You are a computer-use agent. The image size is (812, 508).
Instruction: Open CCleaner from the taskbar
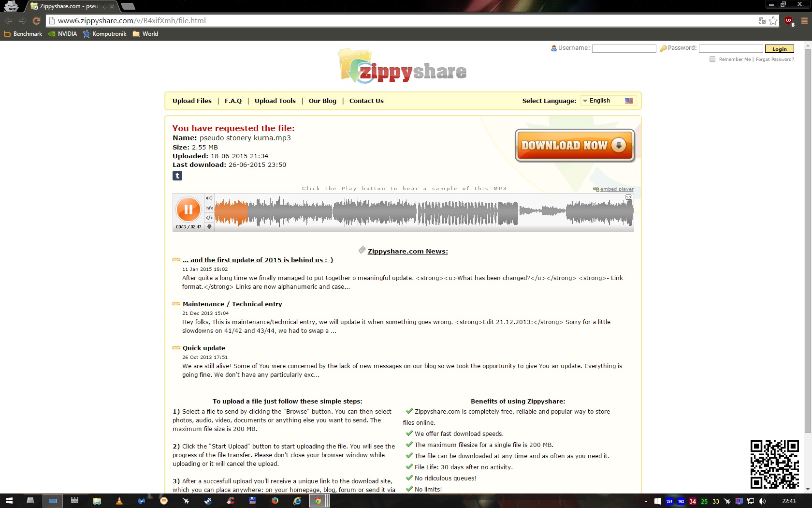tap(231, 501)
